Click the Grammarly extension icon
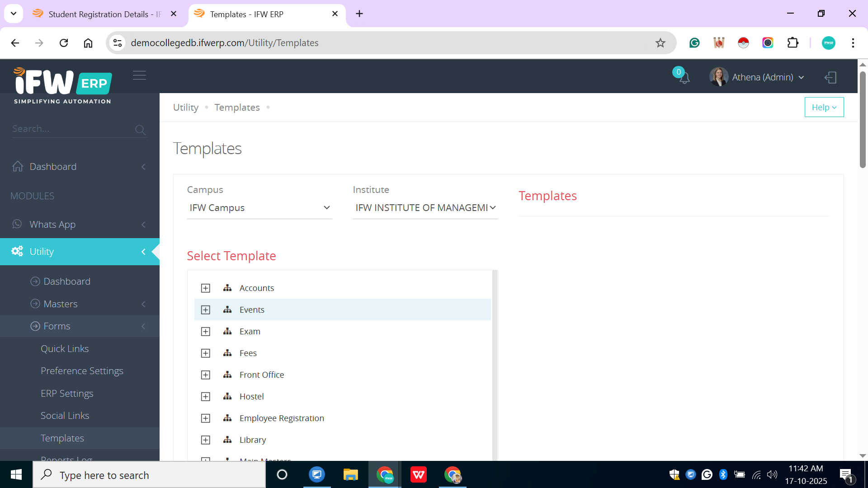Screen dimensions: 868x488 point(694,43)
